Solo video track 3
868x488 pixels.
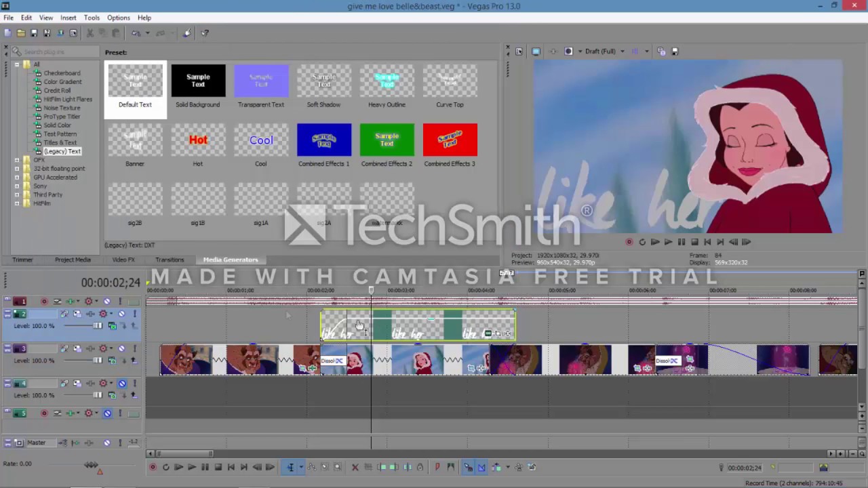[134, 348]
